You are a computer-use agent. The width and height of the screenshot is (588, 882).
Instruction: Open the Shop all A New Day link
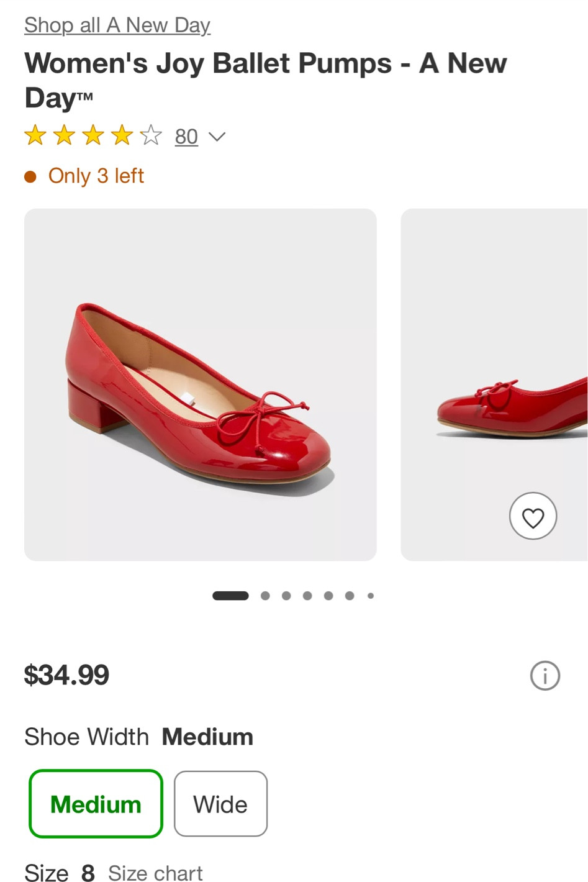(117, 25)
